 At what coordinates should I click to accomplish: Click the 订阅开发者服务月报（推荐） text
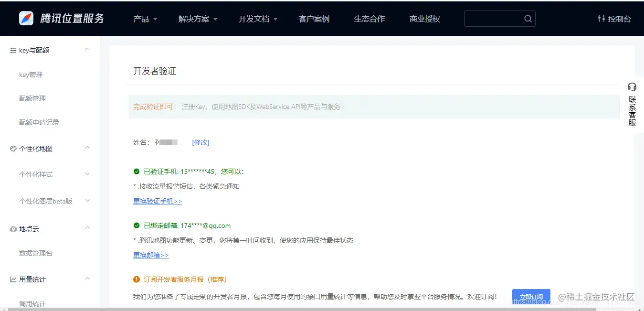[185, 279]
